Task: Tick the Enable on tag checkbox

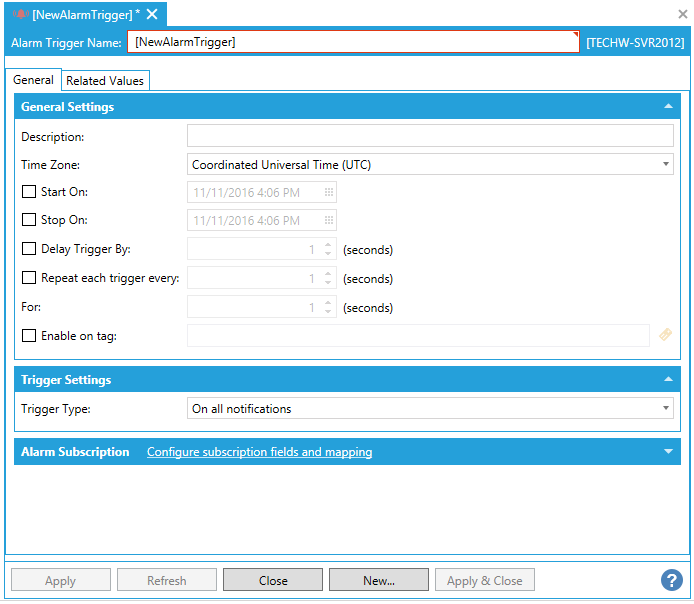Action: [x=29, y=336]
